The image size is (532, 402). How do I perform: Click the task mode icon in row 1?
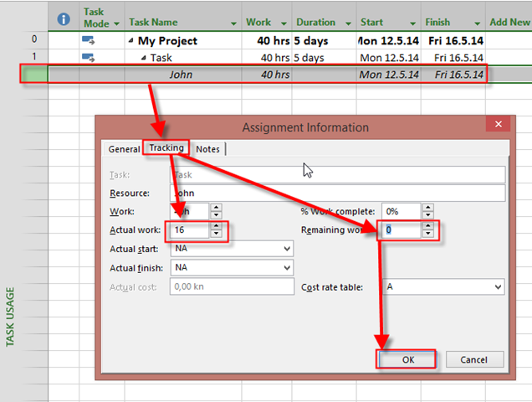pos(89,58)
